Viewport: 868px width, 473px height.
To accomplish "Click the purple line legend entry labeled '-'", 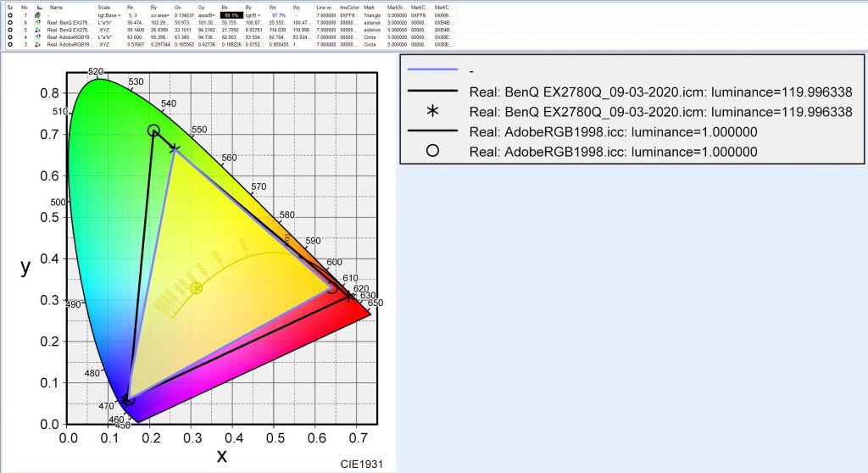I will (x=441, y=70).
